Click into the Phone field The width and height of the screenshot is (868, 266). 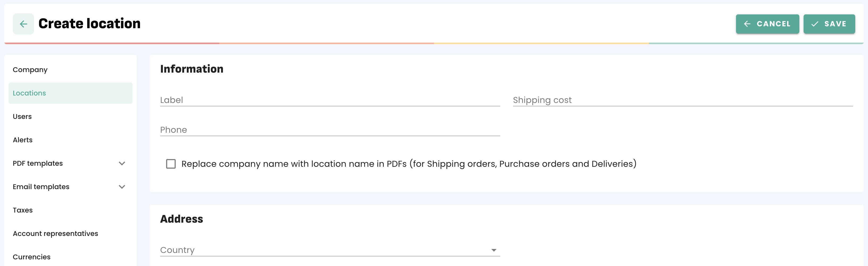pos(329,130)
